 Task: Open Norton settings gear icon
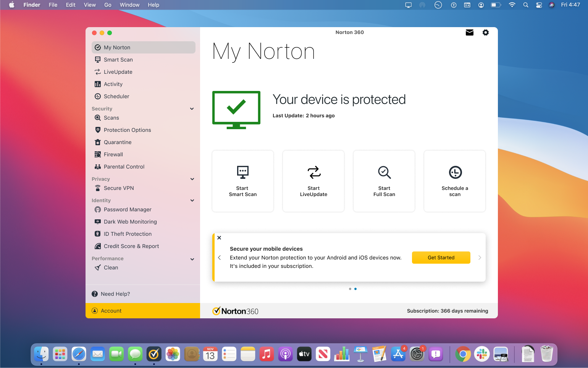pos(486,32)
